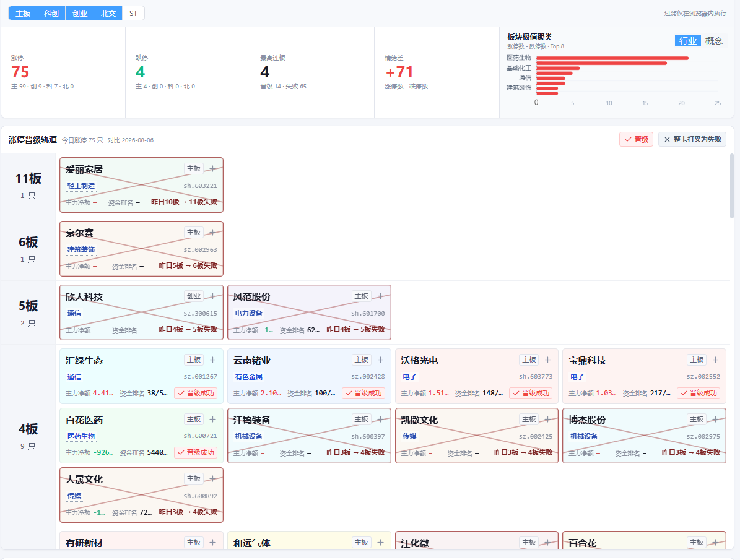Open 医药生物 sector link on 百花医药
Screen dimensions: 740x560
81,436
